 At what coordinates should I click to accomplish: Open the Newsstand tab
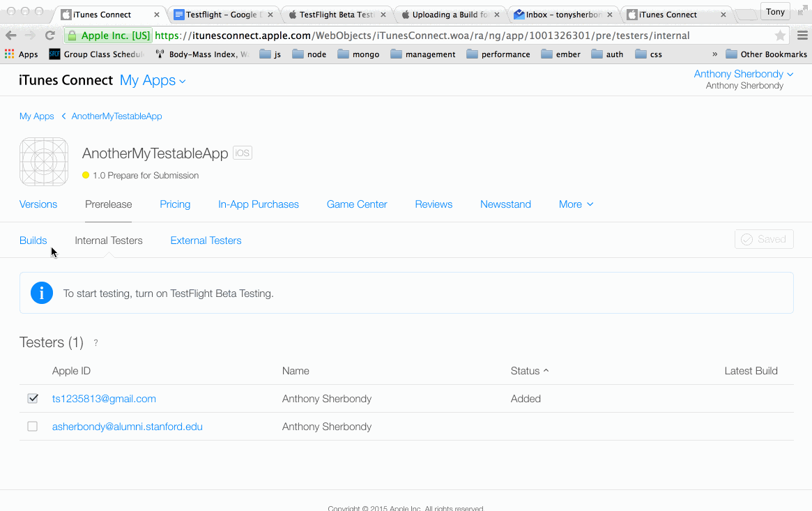[x=505, y=204]
